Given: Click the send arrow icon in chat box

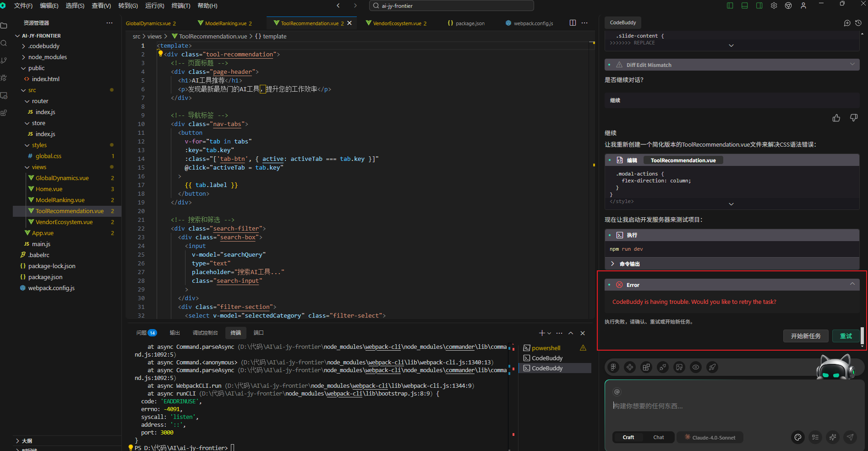Looking at the screenshot, I should click(850, 437).
